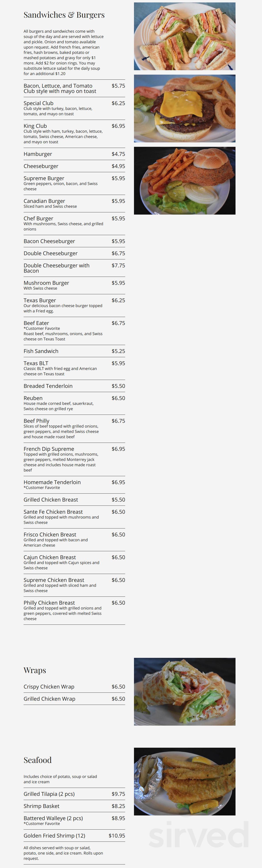The image size is (262, 868).
Task: Click the $10.95 Golden Fried Shrimp price
Action: click(x=117, y=836)
